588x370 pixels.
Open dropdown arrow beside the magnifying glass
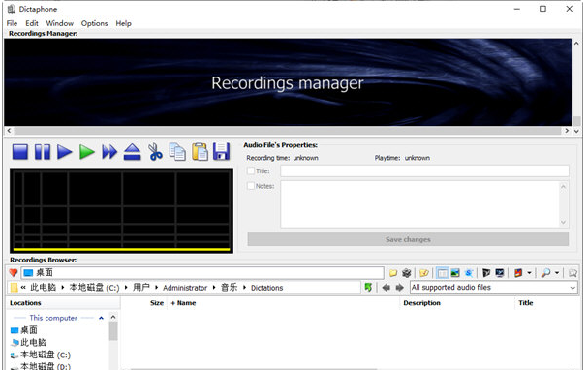click(557, 273)
